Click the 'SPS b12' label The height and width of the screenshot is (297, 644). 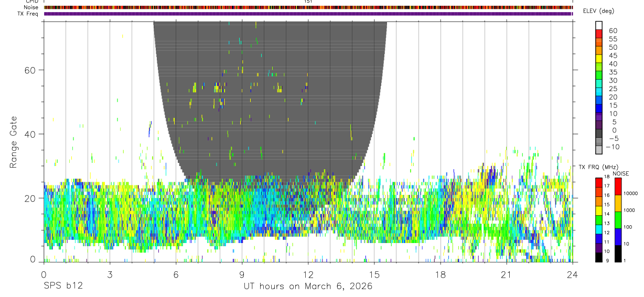(x=63, y=286)
